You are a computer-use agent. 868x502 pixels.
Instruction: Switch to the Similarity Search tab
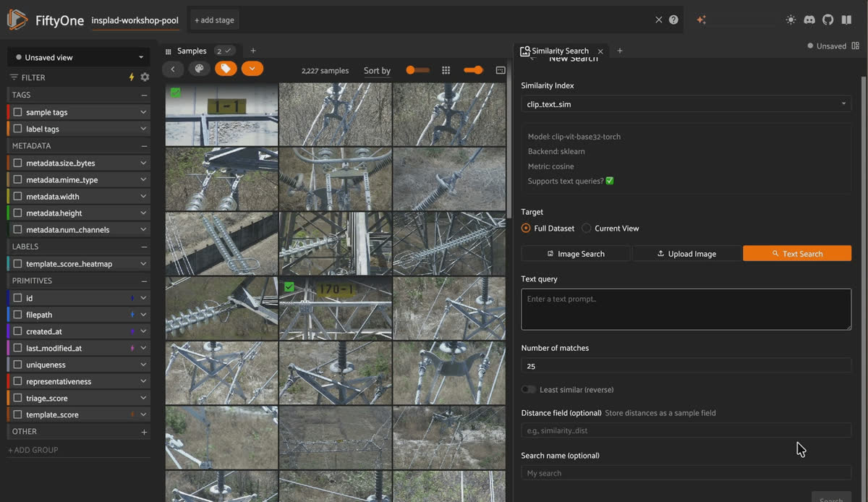coord(560,51)
